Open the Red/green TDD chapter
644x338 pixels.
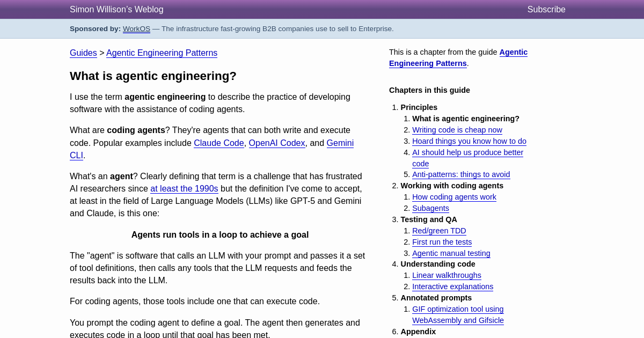point(439,231)
